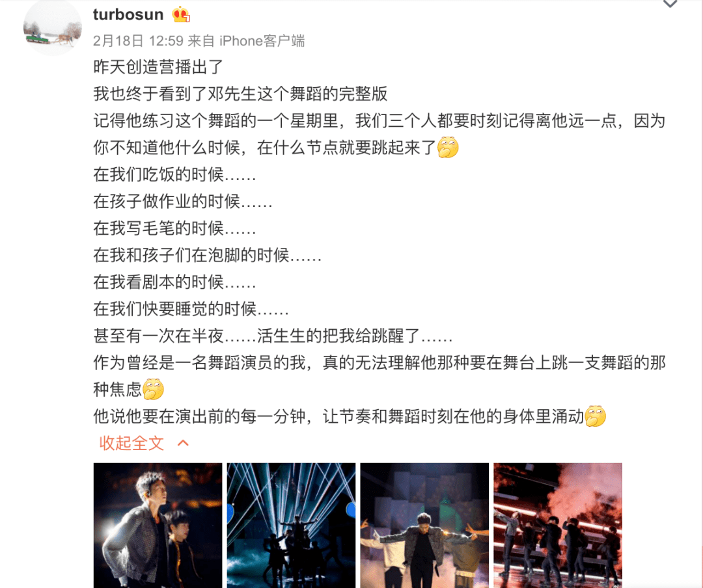Click the emoji after 跳起来了
703x588 pixels.
point(448,148)
